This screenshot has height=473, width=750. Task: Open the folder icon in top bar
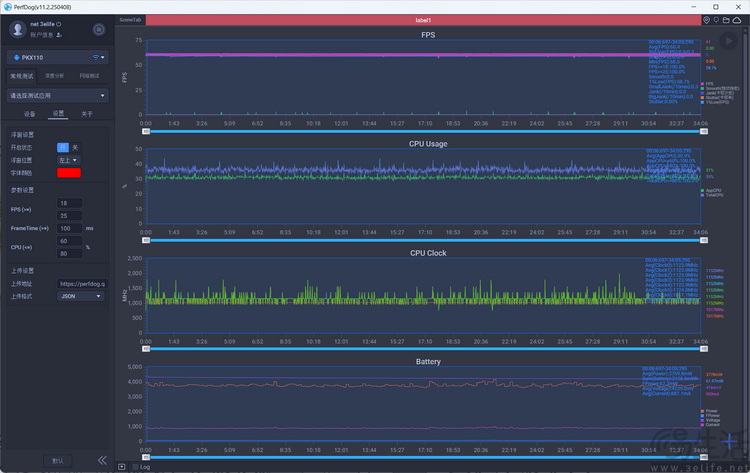pos(726,20)
